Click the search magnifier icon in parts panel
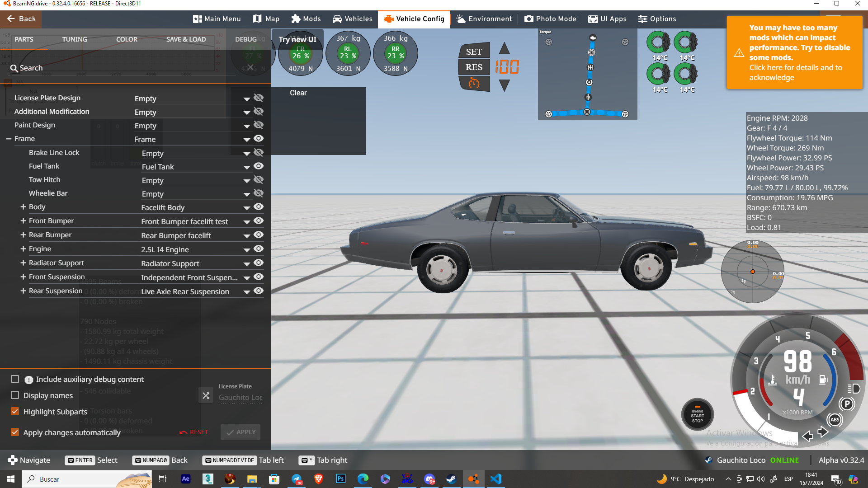 pyautogui.click(x=14, y=68)
